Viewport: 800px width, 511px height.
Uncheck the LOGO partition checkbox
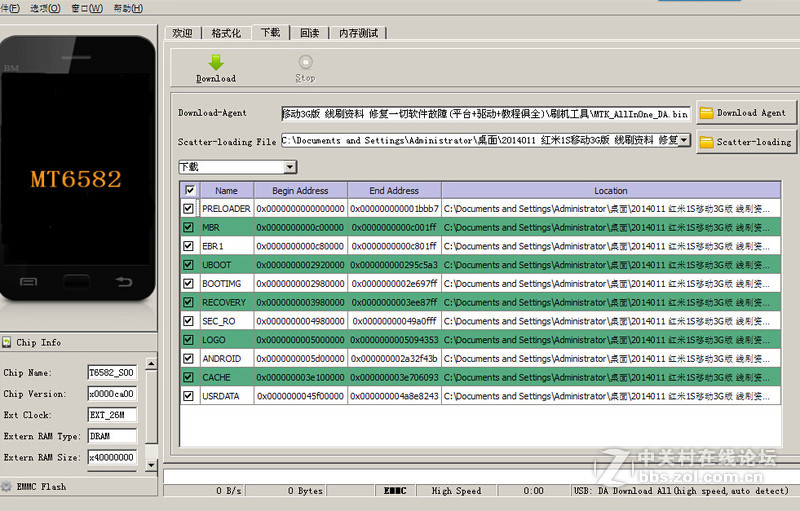coord(188,340)
